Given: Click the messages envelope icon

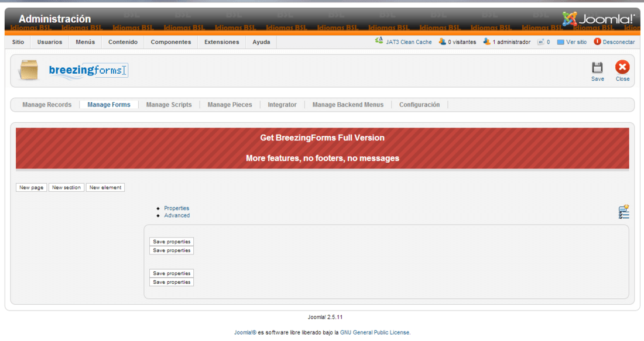Looking at the screenshot, I should pyautogui.click(x=541, y=42).
